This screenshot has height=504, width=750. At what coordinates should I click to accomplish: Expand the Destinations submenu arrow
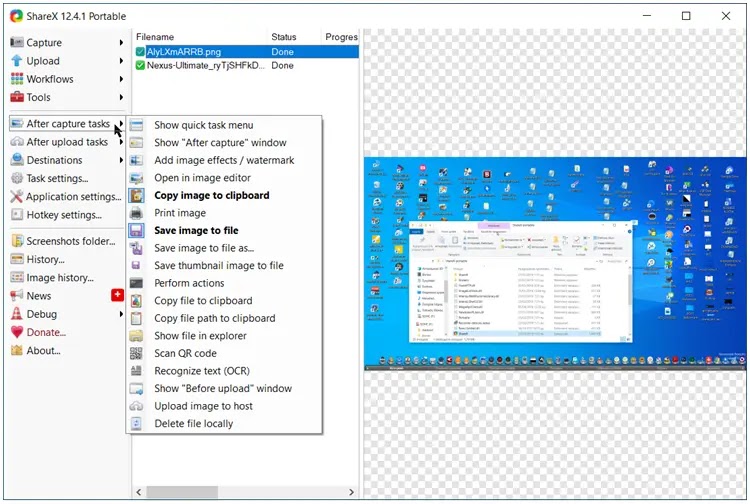pyautogui.click(x=121, y=160)
